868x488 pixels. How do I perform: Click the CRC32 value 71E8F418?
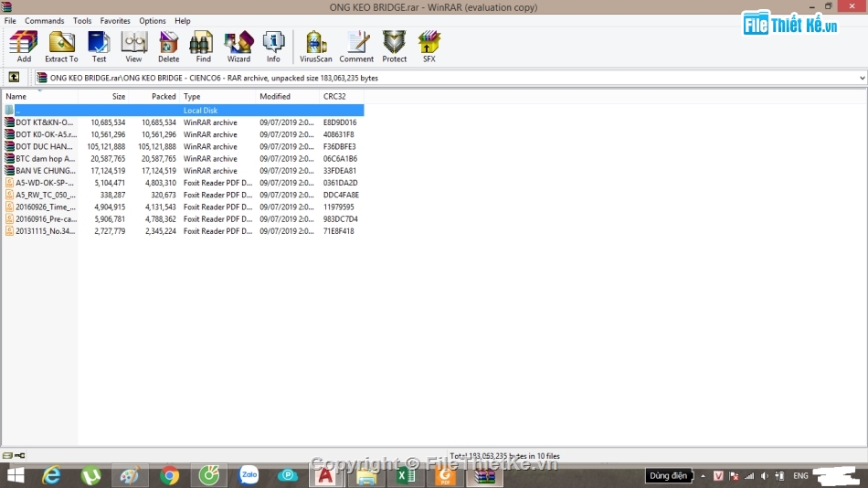pos(338,231)
